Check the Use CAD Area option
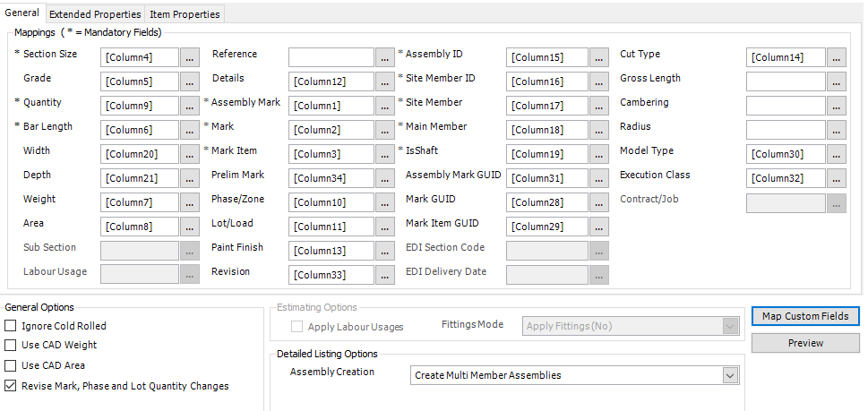This screenshot has height=411, width=868. click(x=11, y=366)
